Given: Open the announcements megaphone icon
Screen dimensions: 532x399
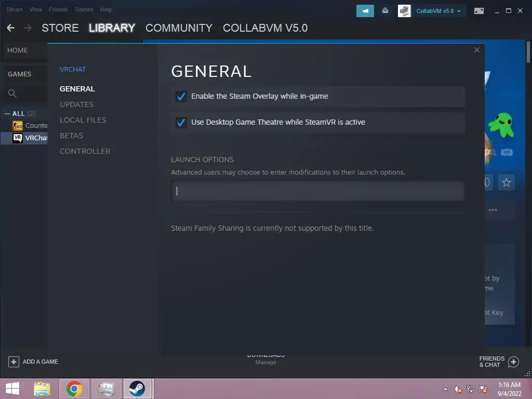Looking at the screenshot, I should coord(365,11).
